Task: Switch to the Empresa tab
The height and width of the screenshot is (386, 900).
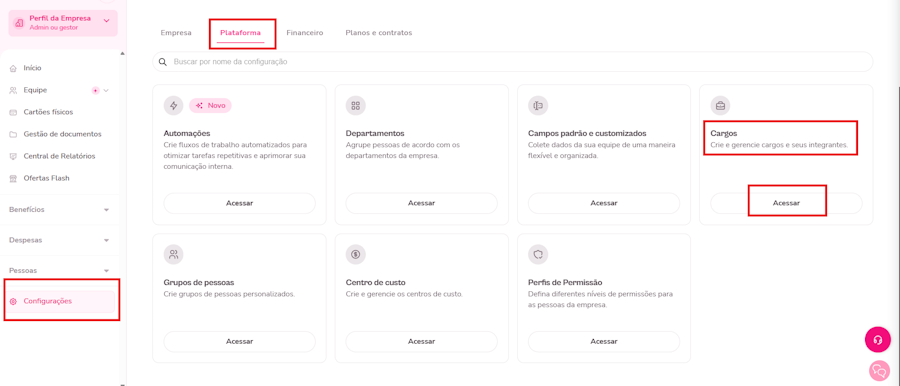Action: pyautogui.click(x=176, y=33)
